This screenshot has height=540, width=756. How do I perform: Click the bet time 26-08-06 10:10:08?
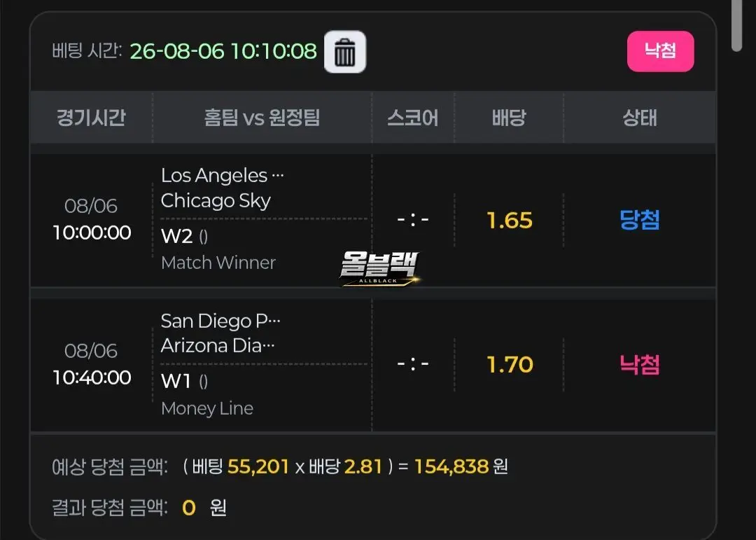point(223,51)
